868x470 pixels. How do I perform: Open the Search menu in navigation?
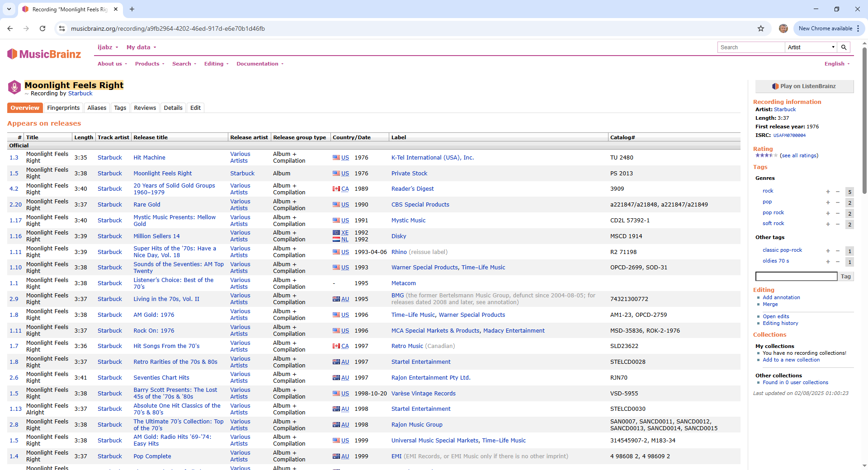click(184, 64)
